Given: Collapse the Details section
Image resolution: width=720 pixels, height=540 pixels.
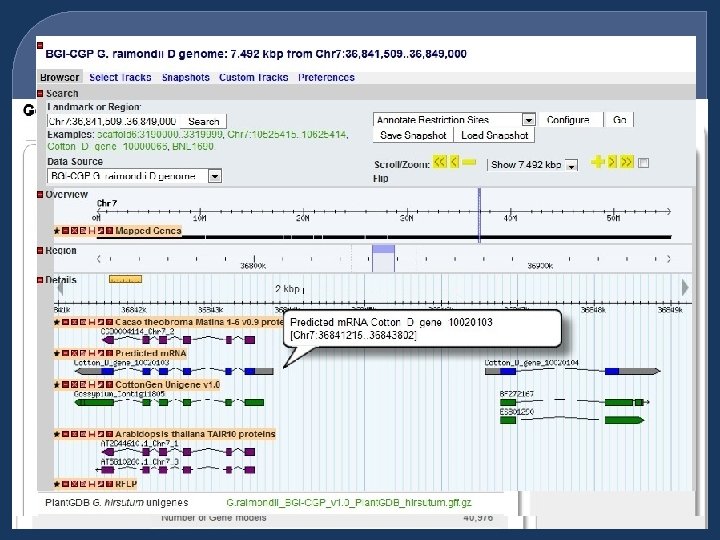Looking at the screenshot, I should [40, 280].
